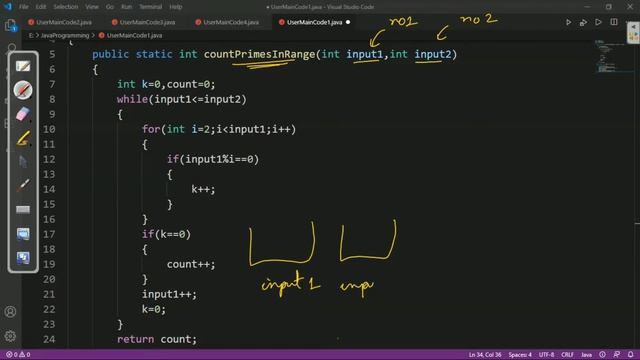Click the 'while(input1<=input2)' code line
Image resolution: width=640 pixels, height=360 pixels.
(182, 99)
